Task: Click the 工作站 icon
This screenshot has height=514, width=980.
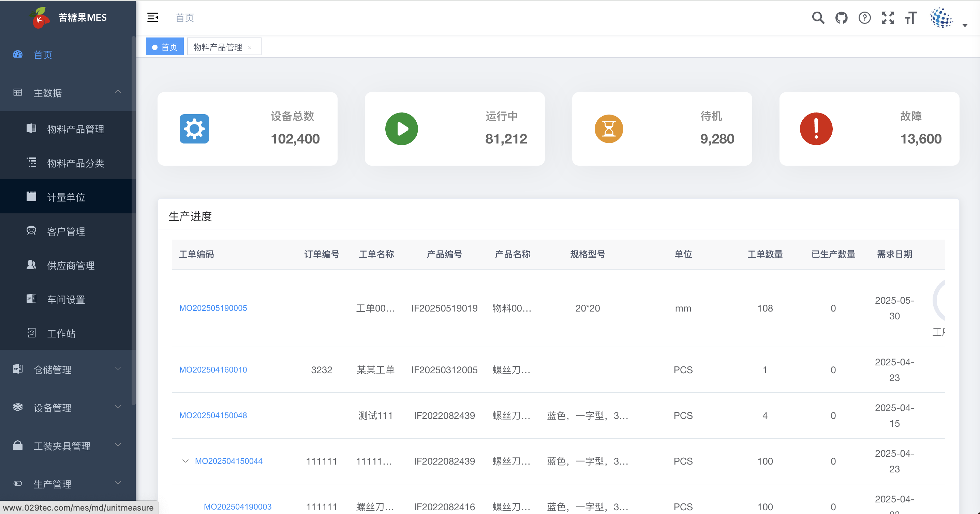Action: [x=31, y=333]
